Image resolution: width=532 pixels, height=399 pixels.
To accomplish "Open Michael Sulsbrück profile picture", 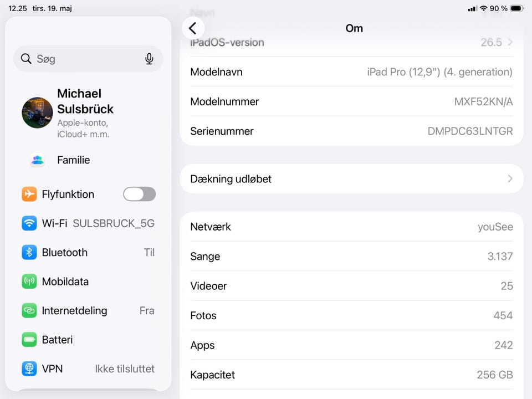I will (37, 112).
